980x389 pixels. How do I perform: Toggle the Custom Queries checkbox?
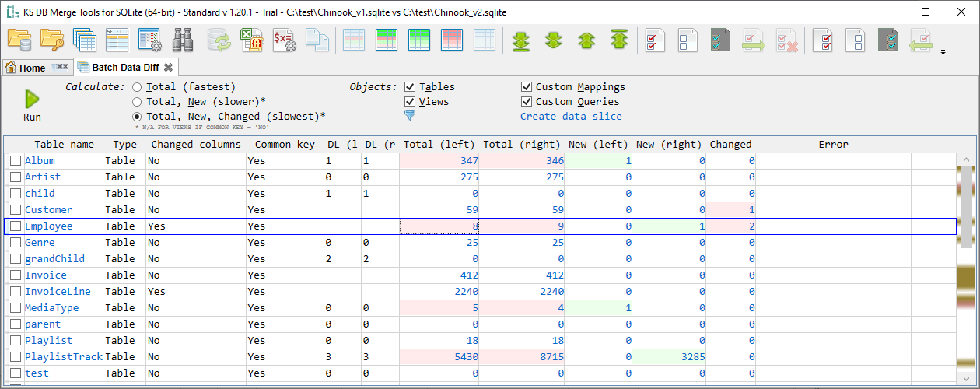pyautogui.click(x=527, y=102)
